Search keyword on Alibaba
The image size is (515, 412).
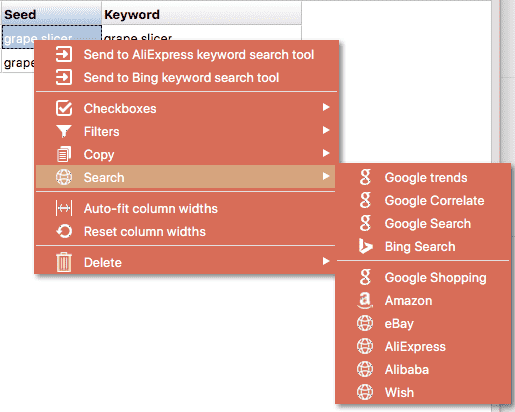(423, 369)
